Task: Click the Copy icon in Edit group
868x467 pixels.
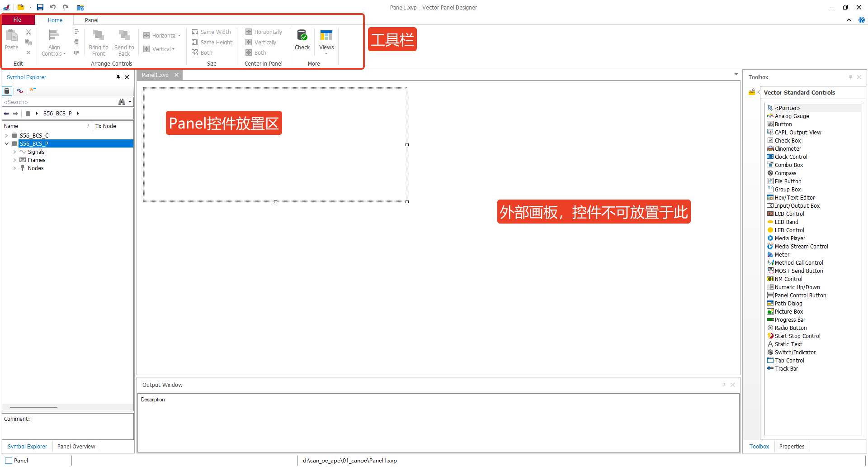Action: point(28,42)
